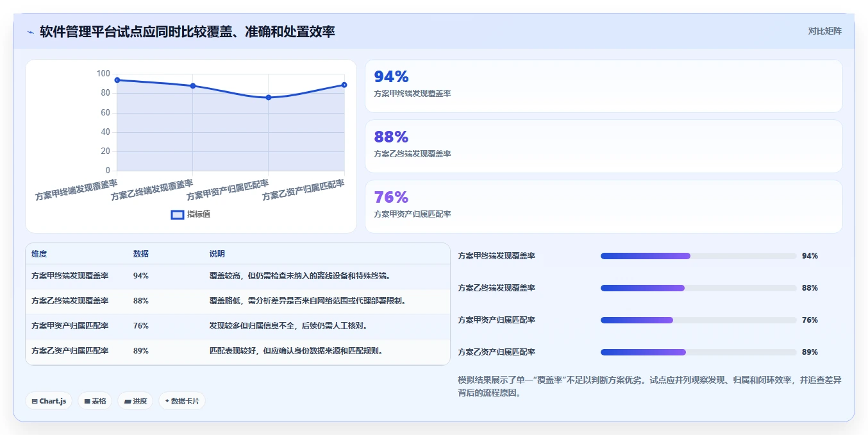Image resolution: width=868 pixels, height=435 pixels.
Task: Click progress bar for 方案甲资产归属匹配率
Action: [x=699, y=320]
